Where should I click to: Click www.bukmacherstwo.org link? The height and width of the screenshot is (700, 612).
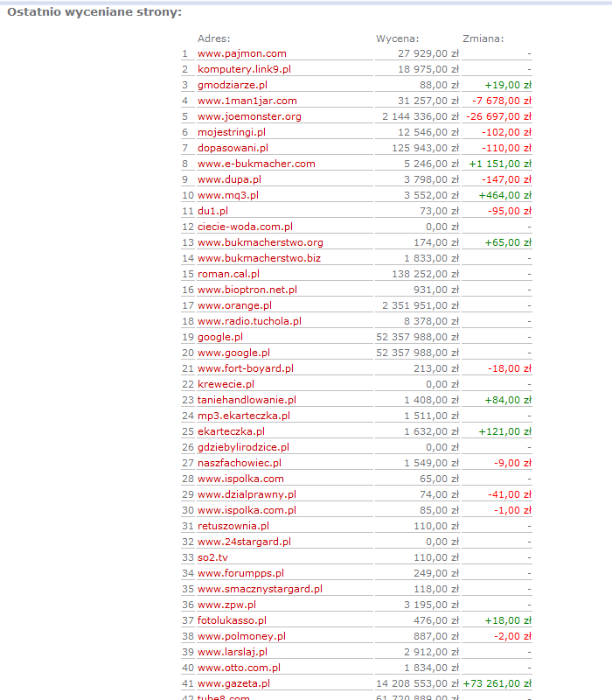tap(261, 242)
